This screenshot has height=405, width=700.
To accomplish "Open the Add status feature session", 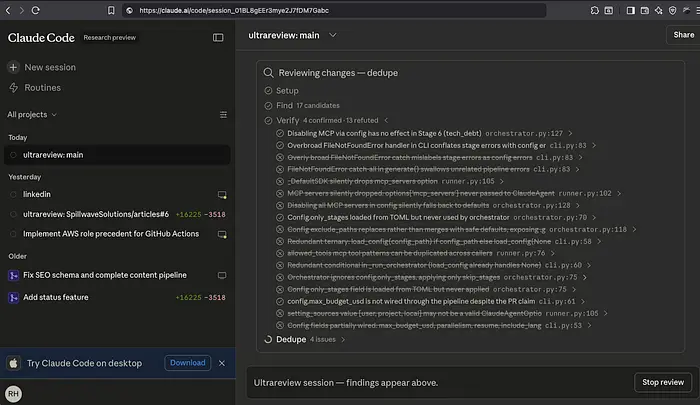I will 117,297.
